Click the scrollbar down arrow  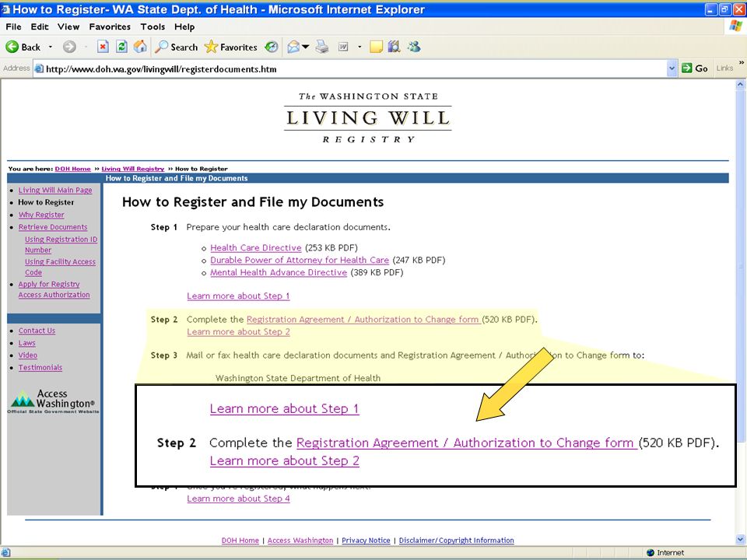pos(740,540)
